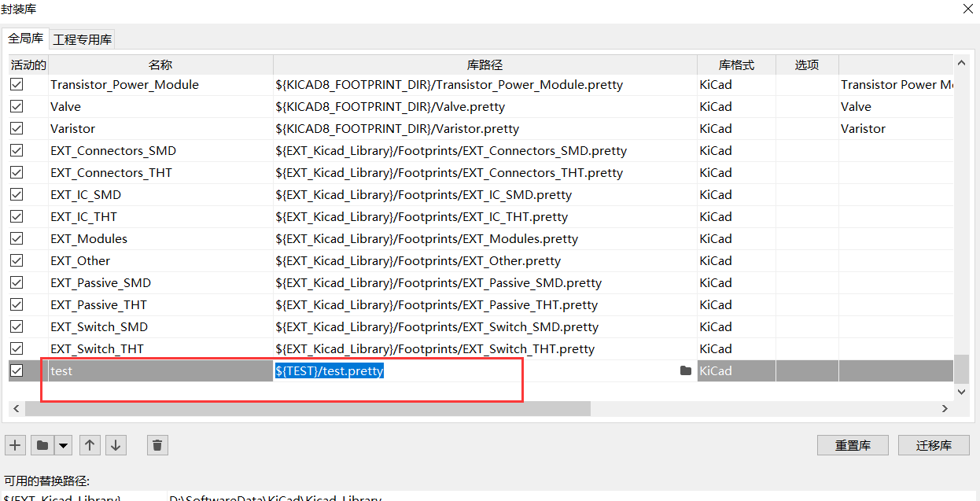Viewport: 980px width, 501px height.
Task: Move the selected library down with the down arrow
Action: (116, 445)
